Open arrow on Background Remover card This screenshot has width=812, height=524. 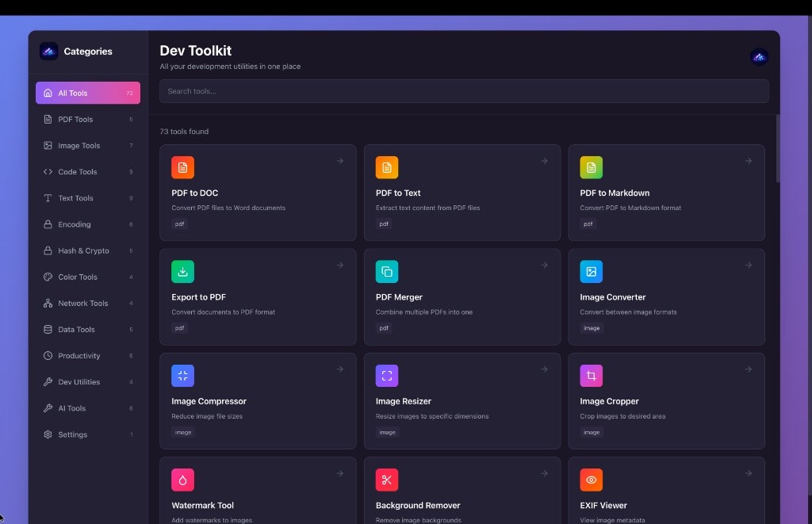coord(544,473)
